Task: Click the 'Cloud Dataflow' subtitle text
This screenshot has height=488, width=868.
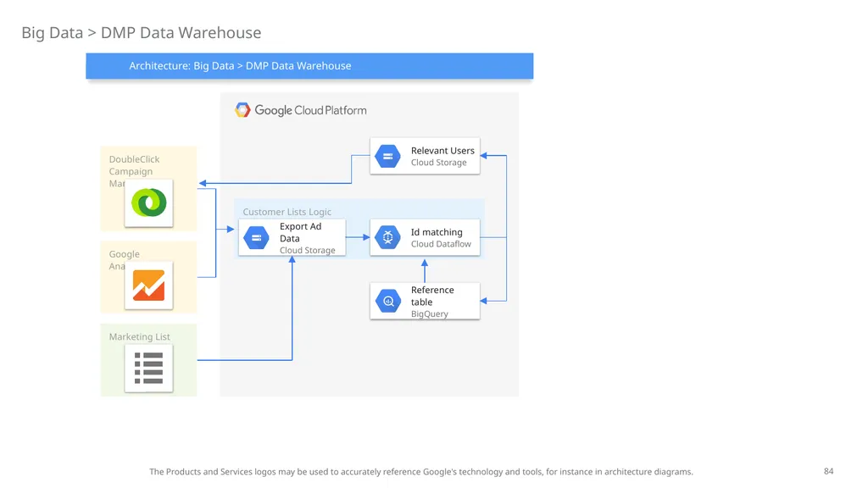Action: [441, 244]
